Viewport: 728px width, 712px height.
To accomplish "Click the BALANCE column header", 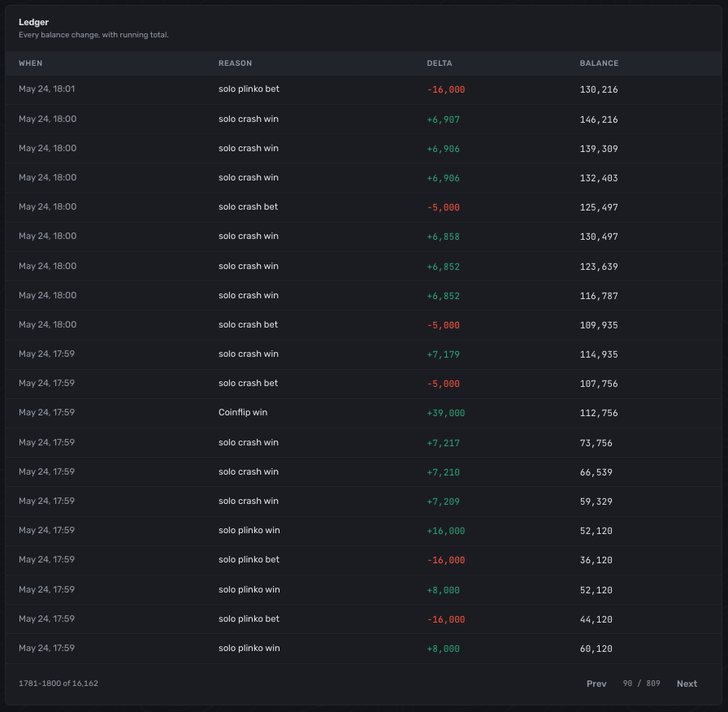I will click(599, 63).
